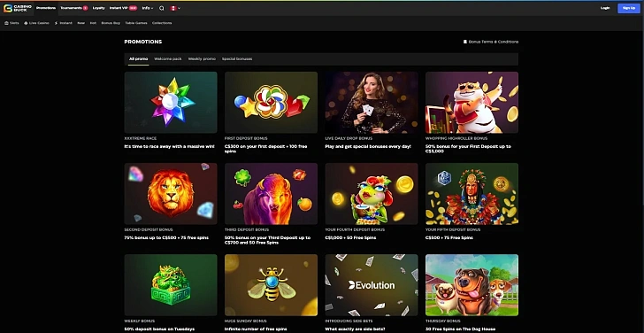This screenshot has width=644, height=333.
Task: Open the Bonus Buy category
Action: [111, 23]
